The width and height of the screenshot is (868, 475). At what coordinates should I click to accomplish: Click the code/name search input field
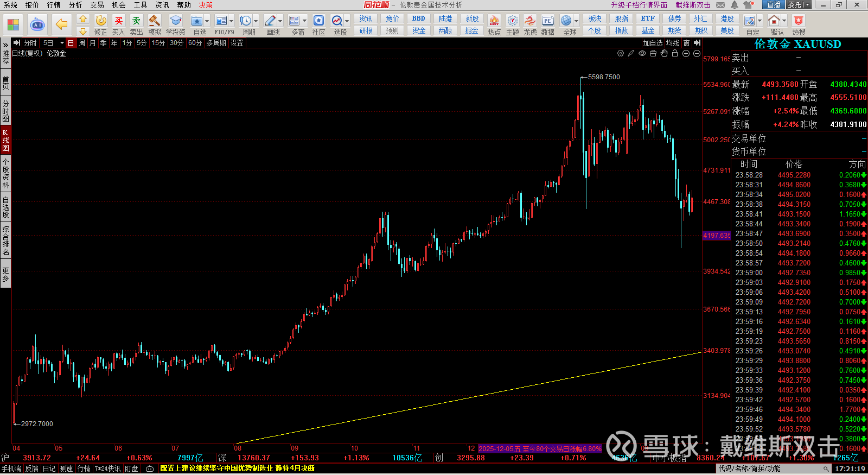tap(774, 468)
